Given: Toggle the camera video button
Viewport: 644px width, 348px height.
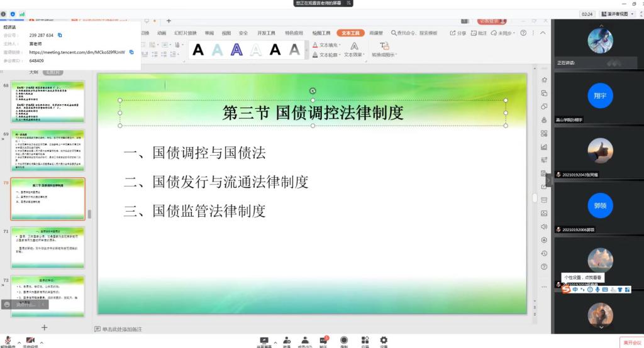Looking at the screenshot, I should click(30, 340).
